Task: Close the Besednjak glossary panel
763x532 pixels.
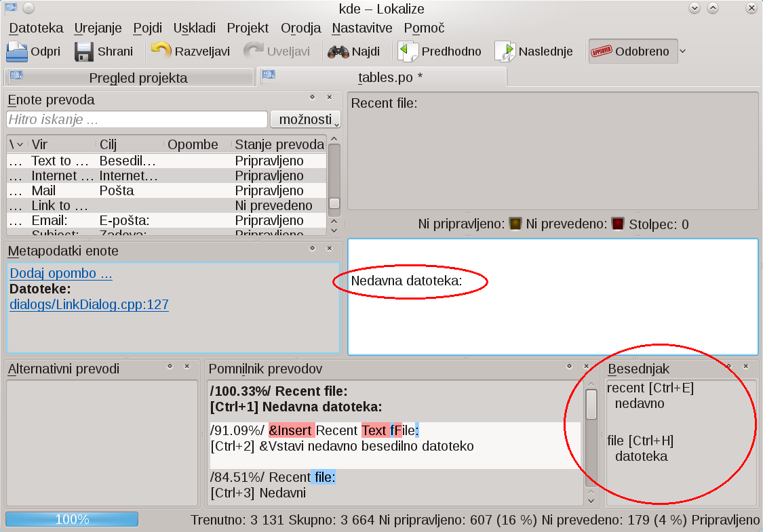Action: pos(746,367)
